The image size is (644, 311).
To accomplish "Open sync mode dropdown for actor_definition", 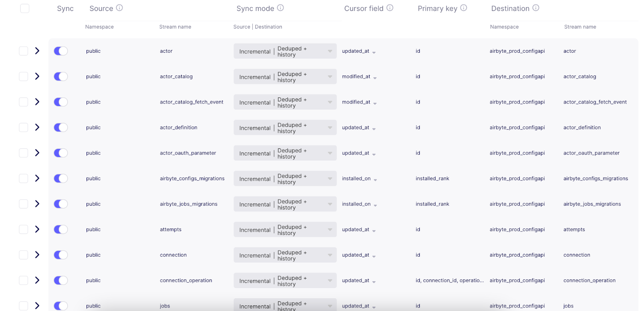I will point(285,128).
